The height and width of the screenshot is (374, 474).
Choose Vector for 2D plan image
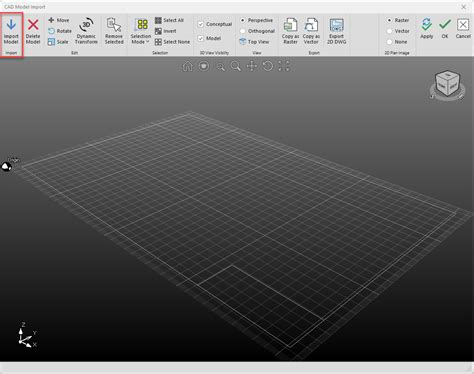click(x=398, y=31)
